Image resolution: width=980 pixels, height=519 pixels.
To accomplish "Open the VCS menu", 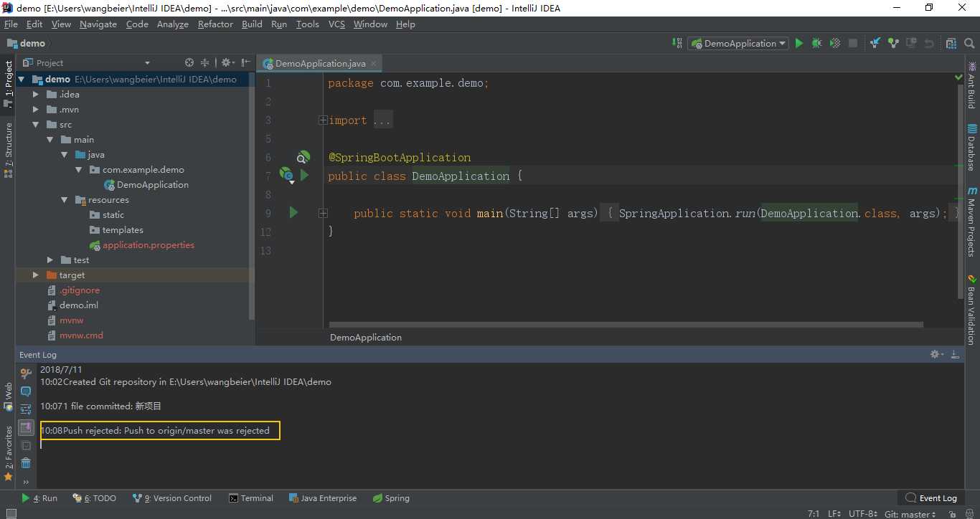I will [336, 24].
